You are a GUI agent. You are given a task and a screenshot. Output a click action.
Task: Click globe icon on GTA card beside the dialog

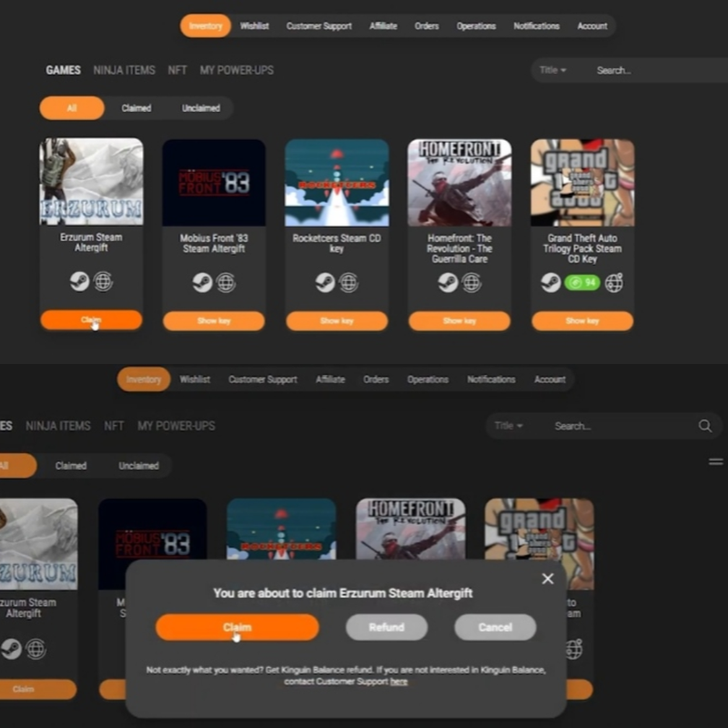(x=574, y=649)
